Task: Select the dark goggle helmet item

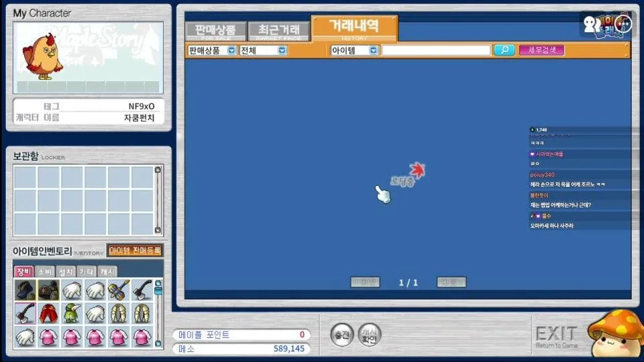Action: 48,290
